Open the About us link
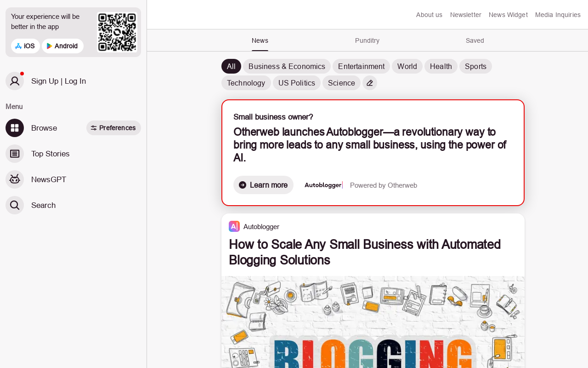Viewport: 588px width, 368px height. tap(429, 15)
